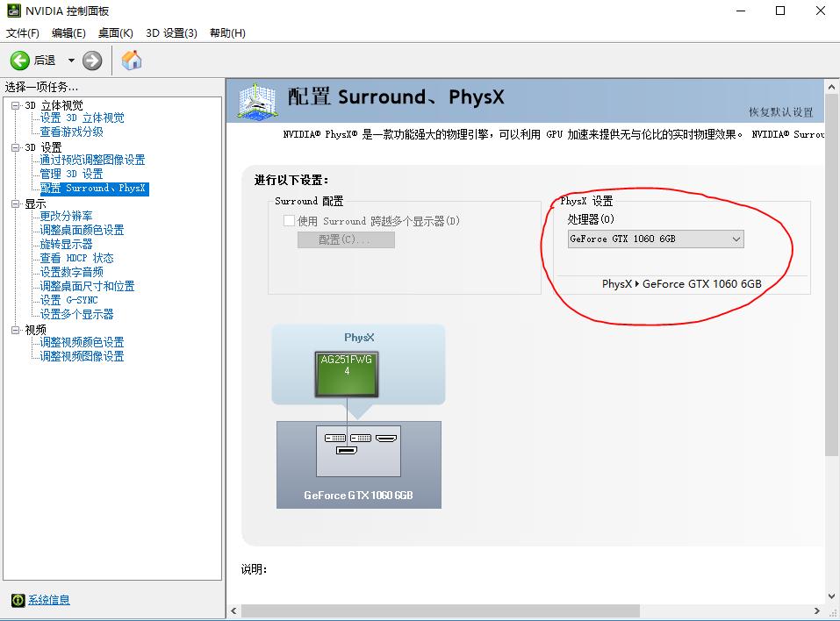This screenshot has width=840, height=621.
Task: Select 设置 G-SYNC task
Action: (x=69, y=299)
